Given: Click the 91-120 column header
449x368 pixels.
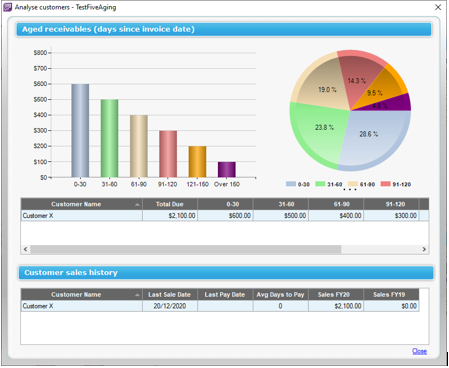Looking at the screenshot, I should 391,204.
